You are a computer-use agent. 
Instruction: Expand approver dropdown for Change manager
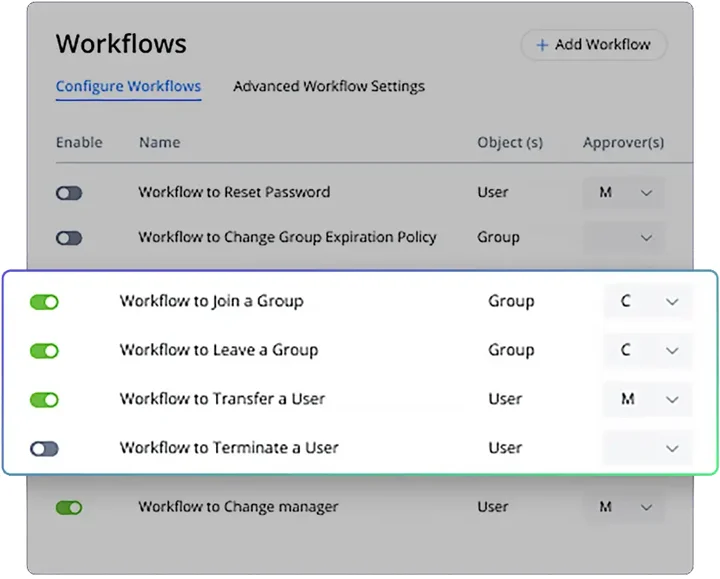click(624, 507)
